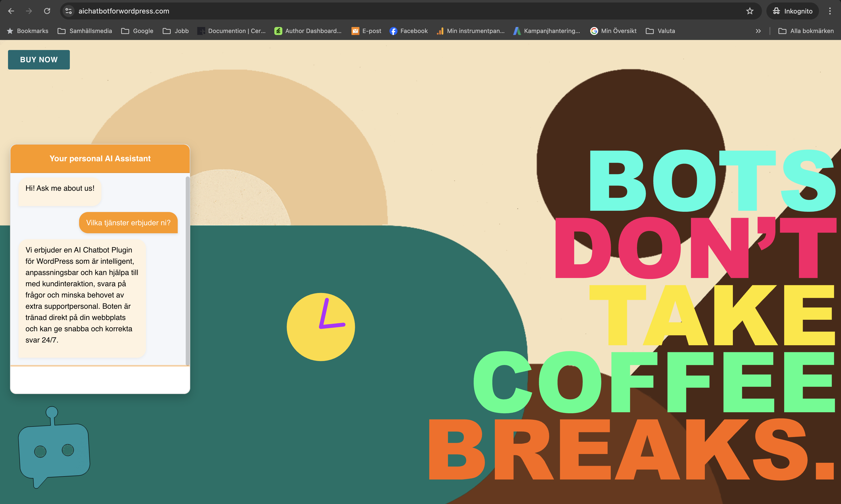Open the E-post bookmark
This screenshot has width=841, height=504.
tap(366, 31)
